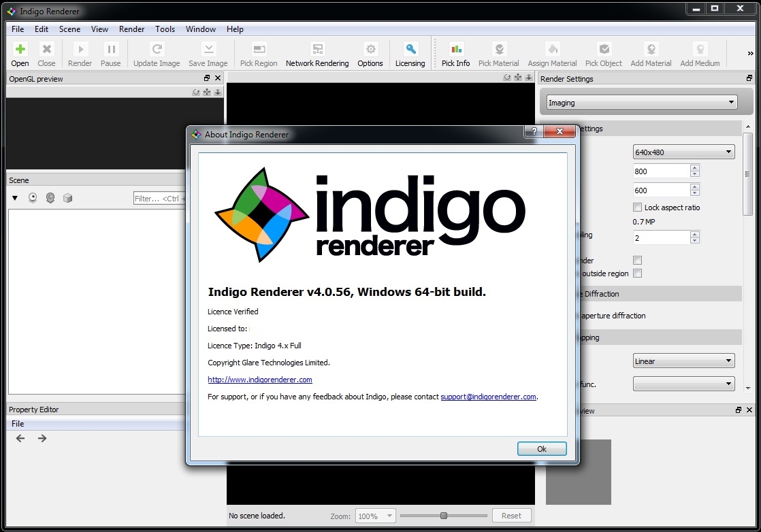Toggle the Lock aspect ratio checkbox
Viewport: 761px width, 532px height.
[637, 207]
